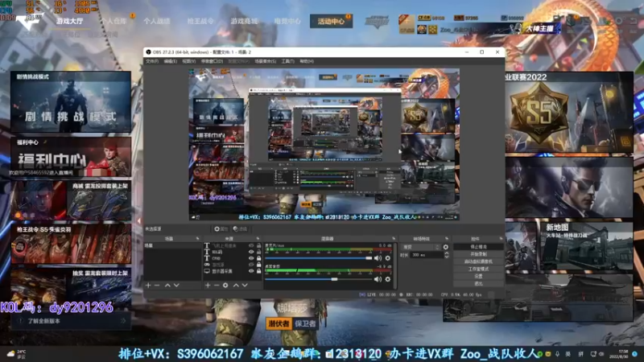Click the S5 league badge emblem

coord(539,112)
